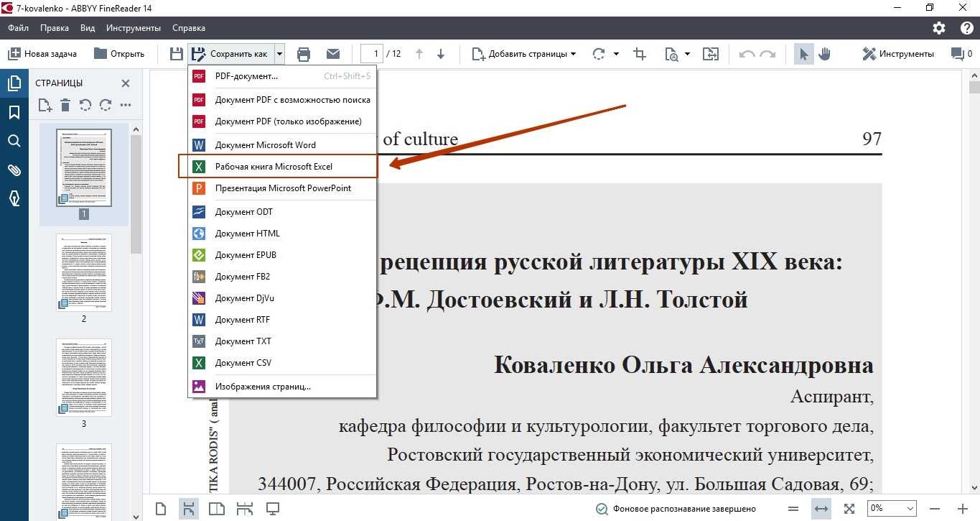
Task: Choose Документ EPUB
Action: 282,255
